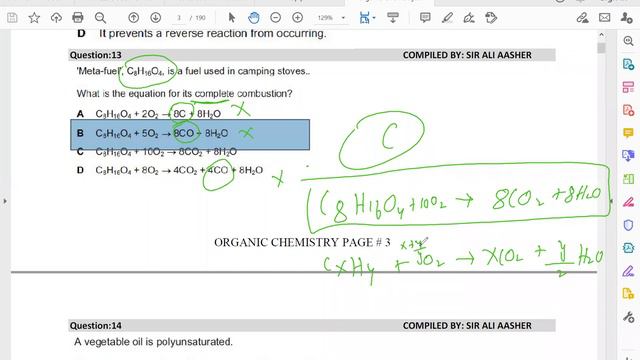The height and width of the screenshot is (360, 640).
Task: Click the ORGANIC CHEMISTRY PAGE # 3 footer text
Action: pos(302,242)
